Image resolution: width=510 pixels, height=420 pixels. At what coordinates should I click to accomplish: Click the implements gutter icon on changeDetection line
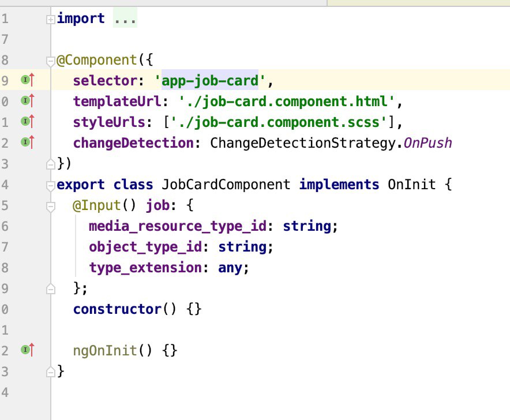coord(27,142)
